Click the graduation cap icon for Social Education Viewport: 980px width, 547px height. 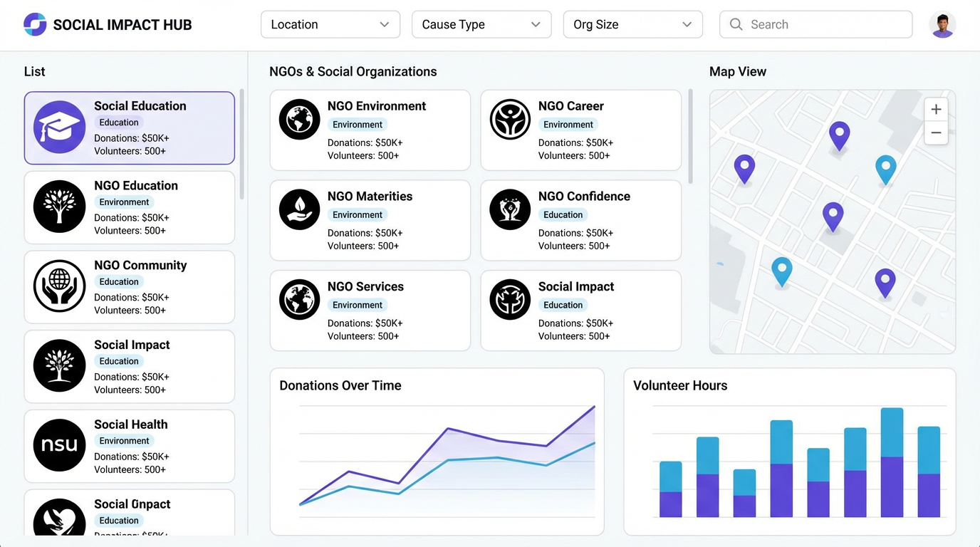(59, 128)
